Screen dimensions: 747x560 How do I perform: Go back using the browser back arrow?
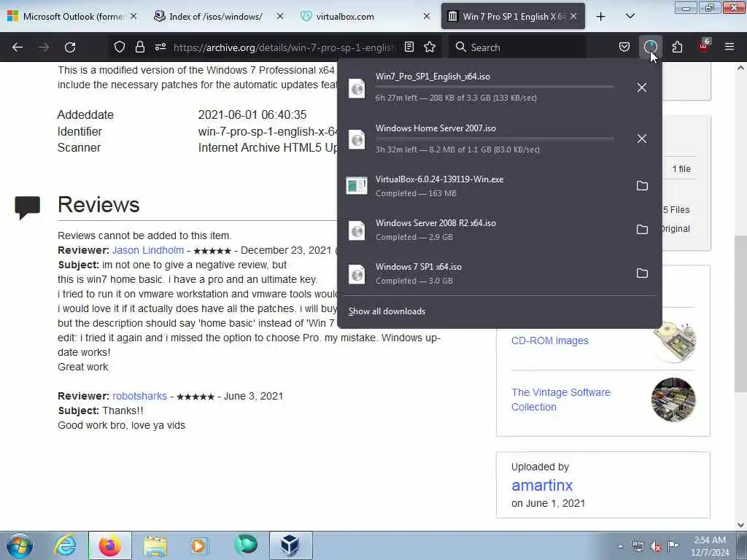point(18,47)
